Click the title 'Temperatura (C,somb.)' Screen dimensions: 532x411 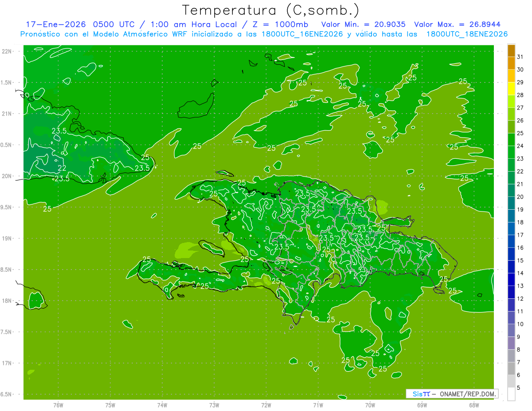pyautogui.click(x=270, y=11)
